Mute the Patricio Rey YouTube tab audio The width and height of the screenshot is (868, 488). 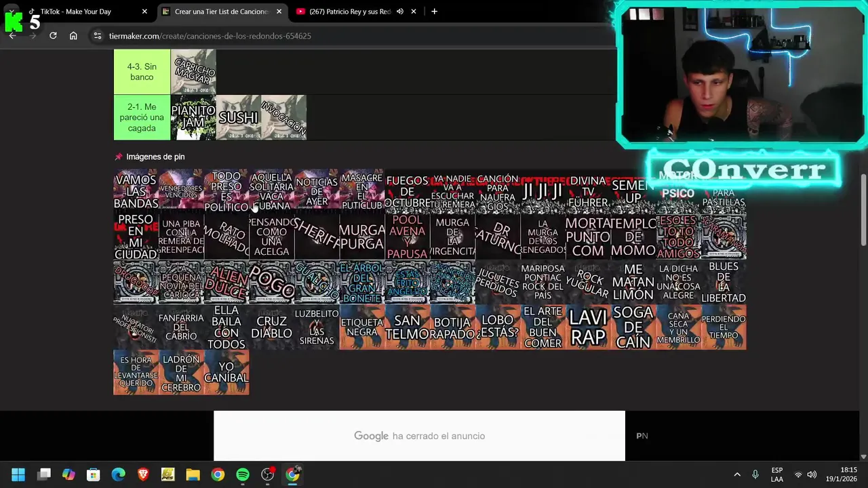point(400,12)
